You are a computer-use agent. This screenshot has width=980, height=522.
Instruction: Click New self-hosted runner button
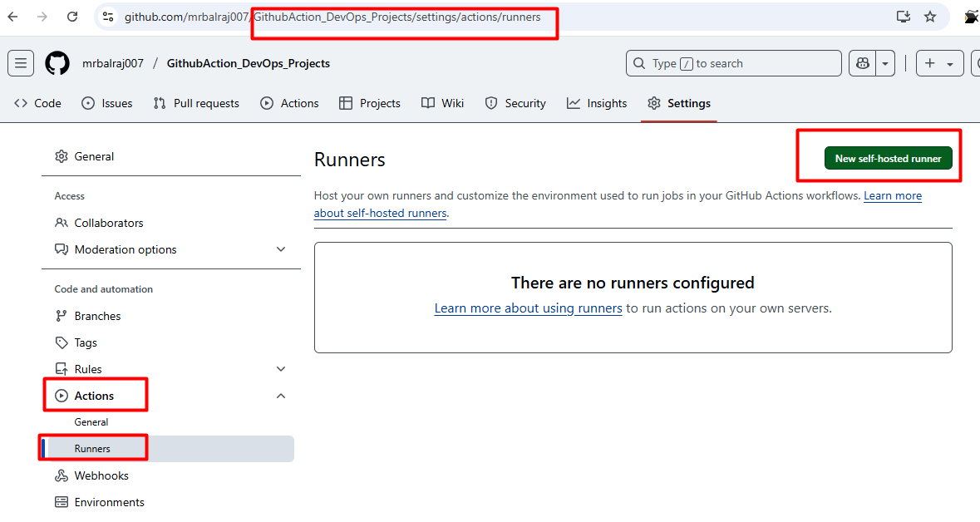[x=888, y=158]
